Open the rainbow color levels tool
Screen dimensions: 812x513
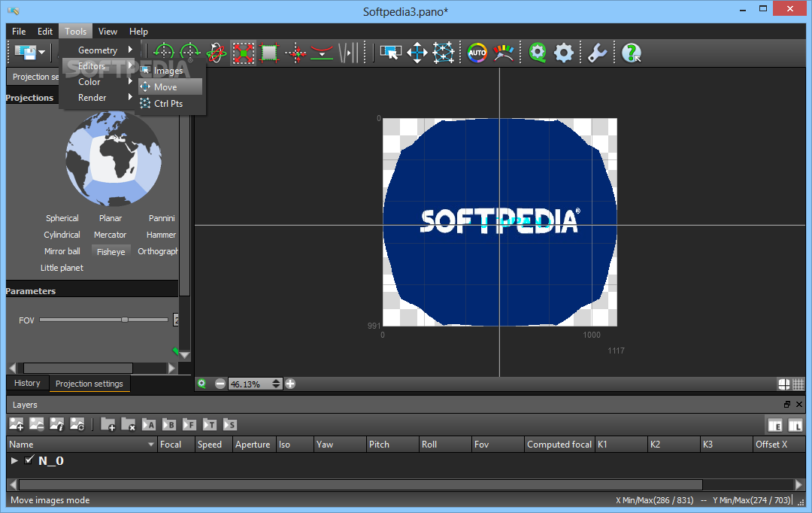pyautogui.click(x=503, y=53)
